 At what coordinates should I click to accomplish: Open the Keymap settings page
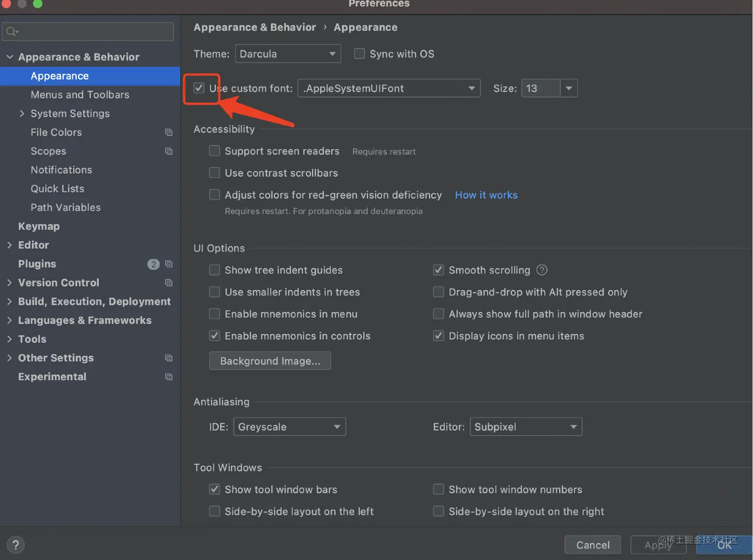(x=39, y=226)
